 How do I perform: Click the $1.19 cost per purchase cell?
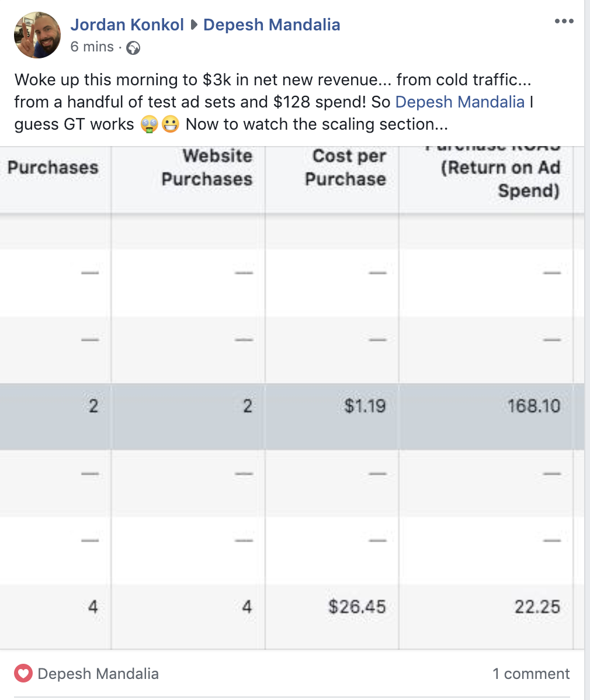[365, 406]
